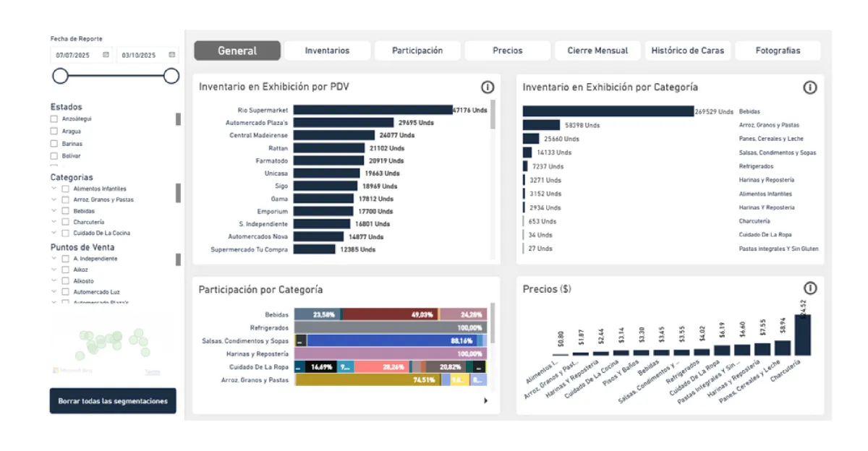Expand the Alkosto chevron

tap(54, 281)
